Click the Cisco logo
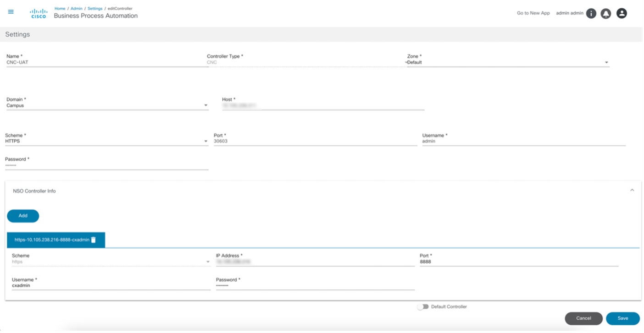The height and width of the screenshot is (333, 644). pos(39,14)
